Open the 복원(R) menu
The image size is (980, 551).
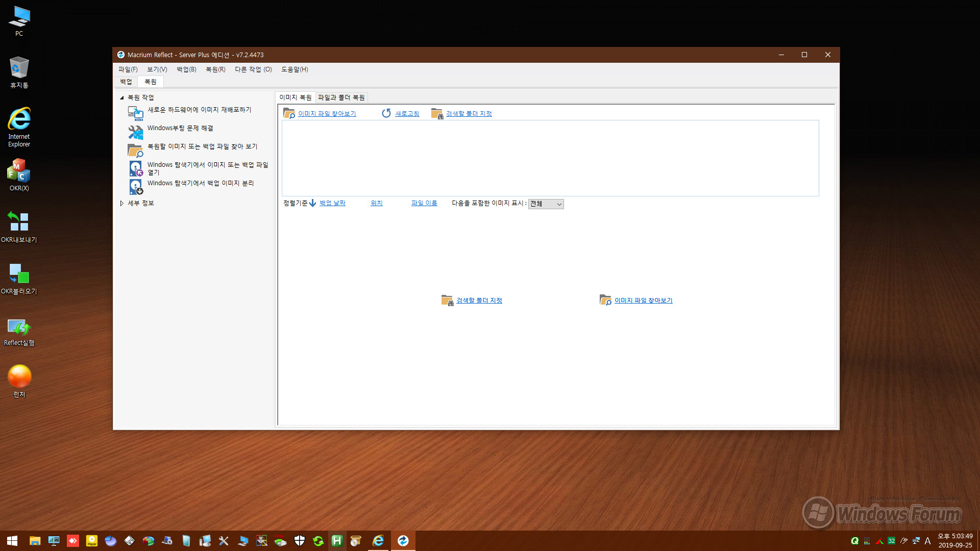pos(215,69)
